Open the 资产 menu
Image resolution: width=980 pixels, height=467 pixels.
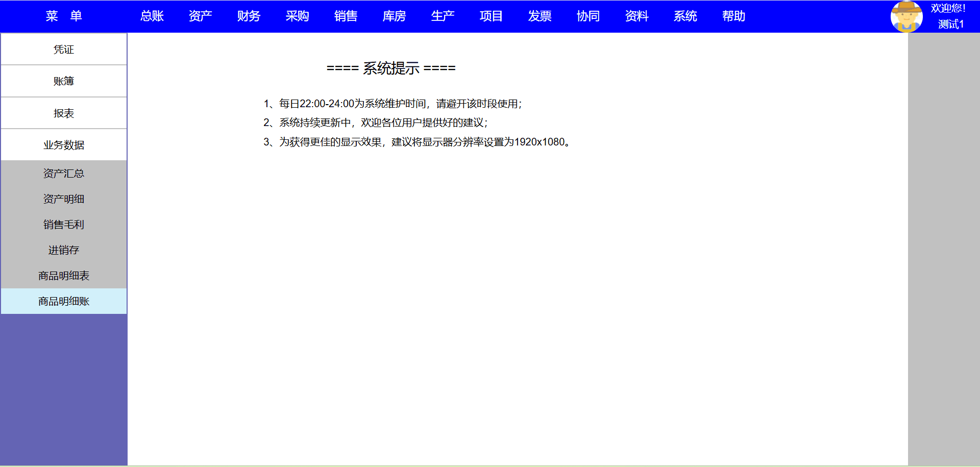pos(200,16)
